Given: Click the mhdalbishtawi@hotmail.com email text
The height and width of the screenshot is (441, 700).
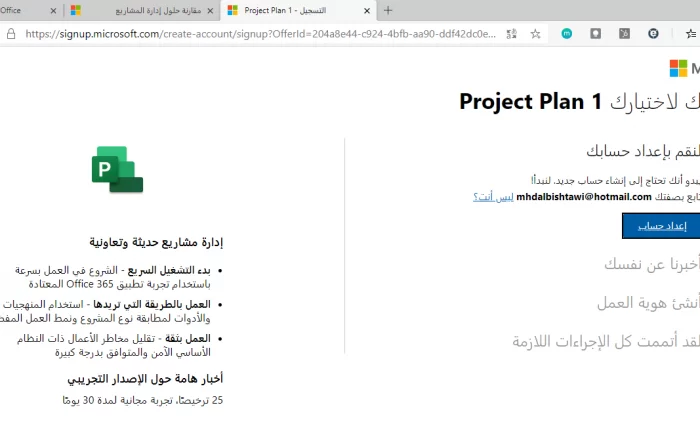Looking at the screenshot, I should [x=584, y=197].
